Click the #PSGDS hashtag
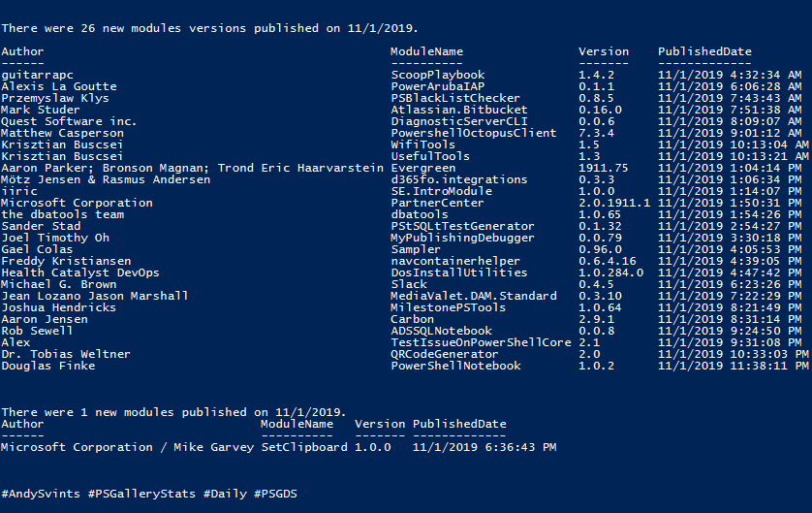 pos(275,494)
